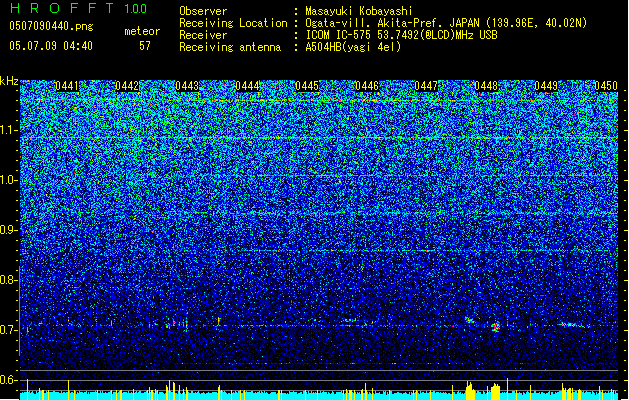Click the 0448 time marker
629x400 pixels.
[x=486, y=86]
